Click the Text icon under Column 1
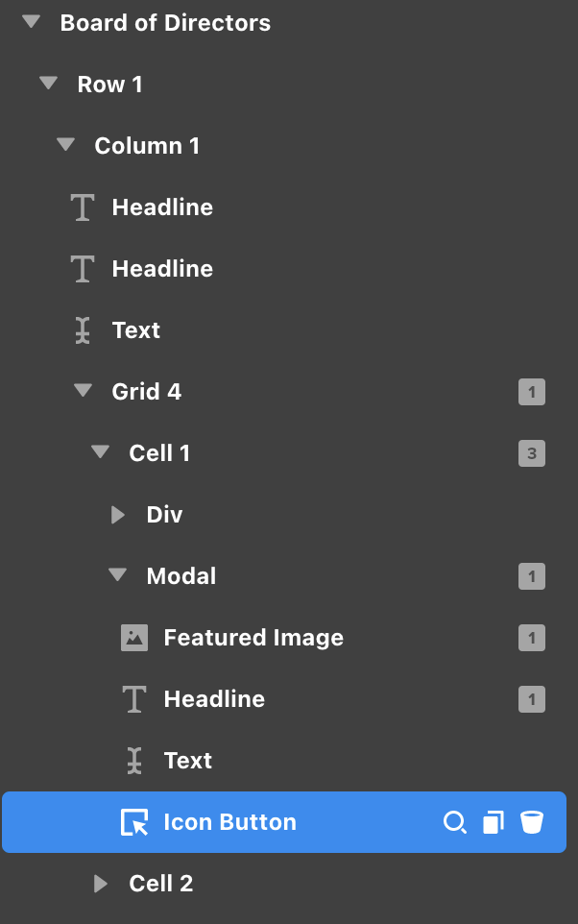 pyautogui.click(x=84, y=330)
